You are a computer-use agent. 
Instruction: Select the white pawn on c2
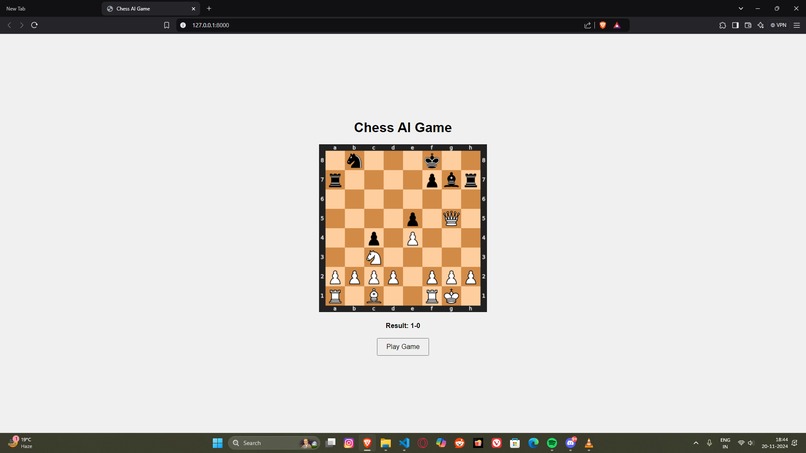point(374,277)
